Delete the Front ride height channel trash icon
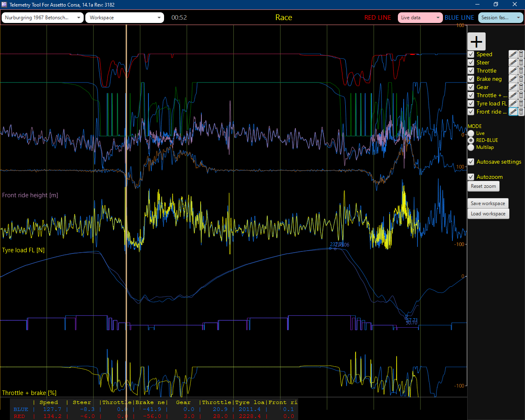 tap(521, 112)
